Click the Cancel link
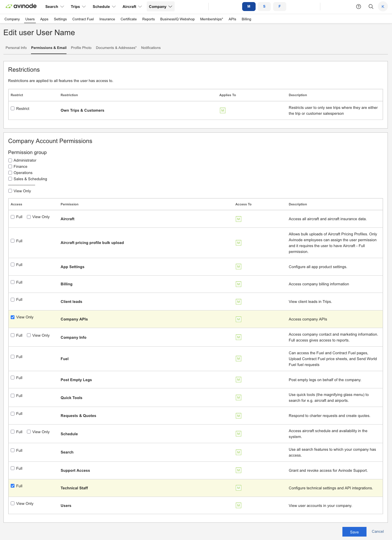The image size is (392, 540). pyautogui.click(x=378, y=531)
